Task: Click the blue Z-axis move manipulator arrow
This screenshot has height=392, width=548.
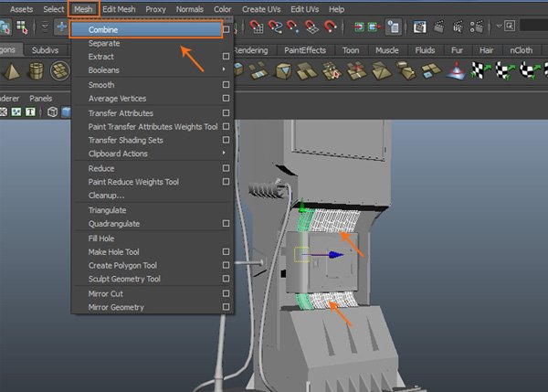Action: click(335, 255)
